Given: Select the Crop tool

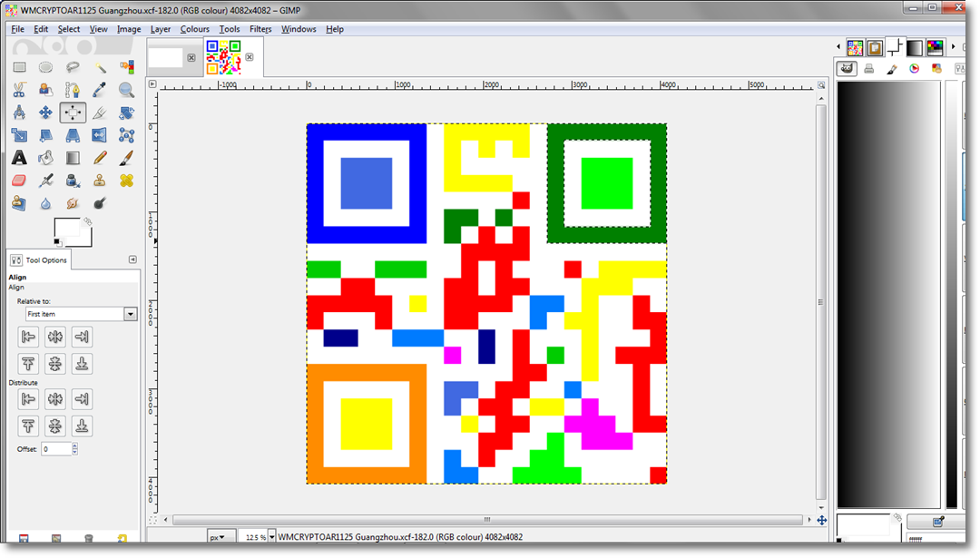Looking at the screenshot, I should point(100,113).
